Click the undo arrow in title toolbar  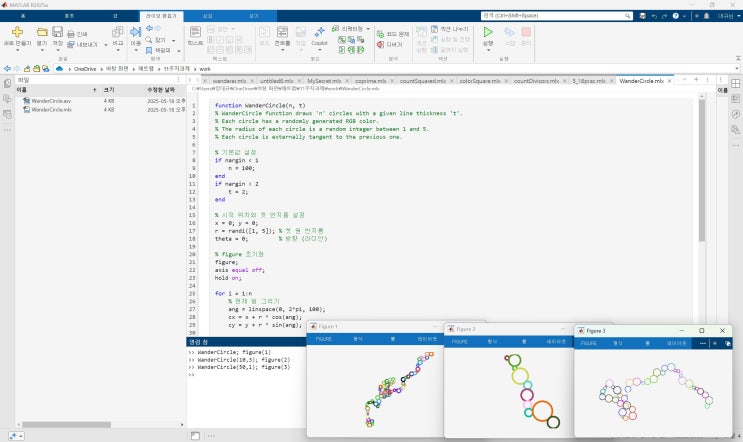[x=654, y=16]
